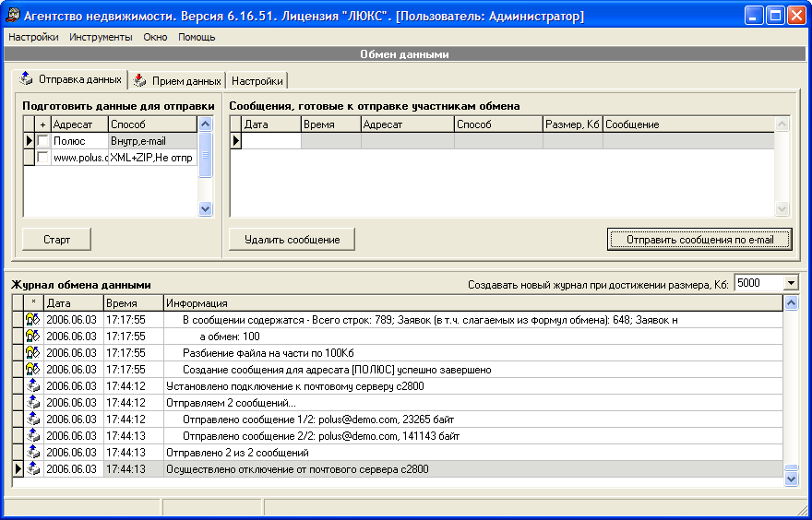The width and height of the screenshot is (812, 520).
Task: Click up arrow of journal log scrollbar
Action: [792, 302]
